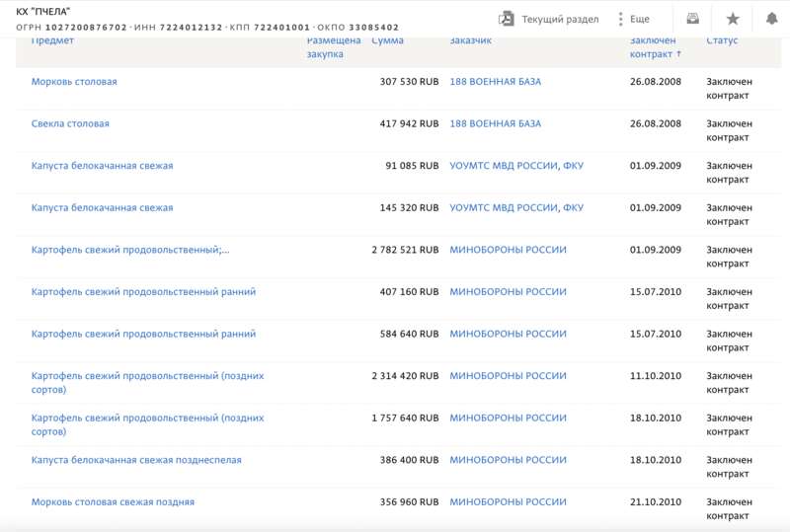Open 'Картофель (поздних сортов)' 1 757 640 RUB contract
This screenshot has width=790, height=532.
pos(147,424)
